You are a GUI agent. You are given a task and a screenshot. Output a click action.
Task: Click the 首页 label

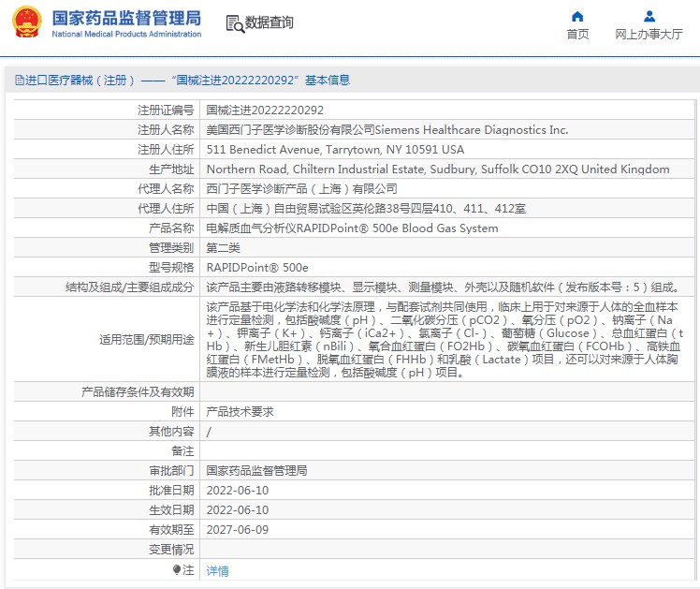pos(577,34)
